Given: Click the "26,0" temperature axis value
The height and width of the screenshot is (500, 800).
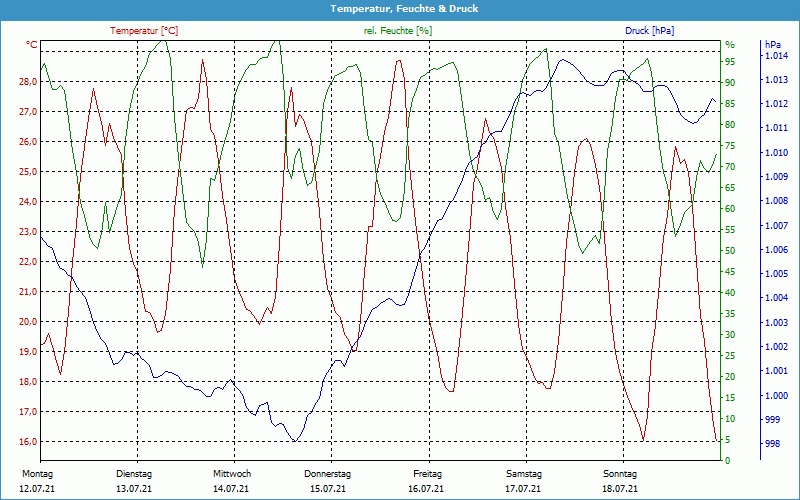Looking at the screenshot, I should coord(29,142).
